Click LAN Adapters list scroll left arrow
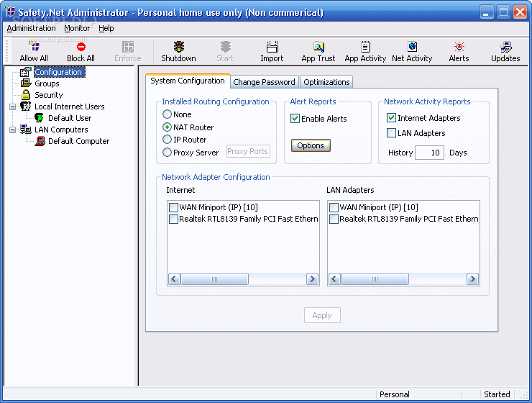532x403 pixels. [334, 279]
